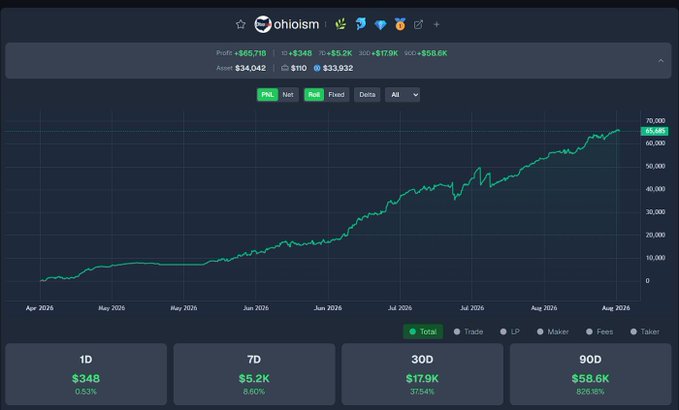Select the LP series filter
679x410 pixels.
pyautogui.click(x=510, y=332)
